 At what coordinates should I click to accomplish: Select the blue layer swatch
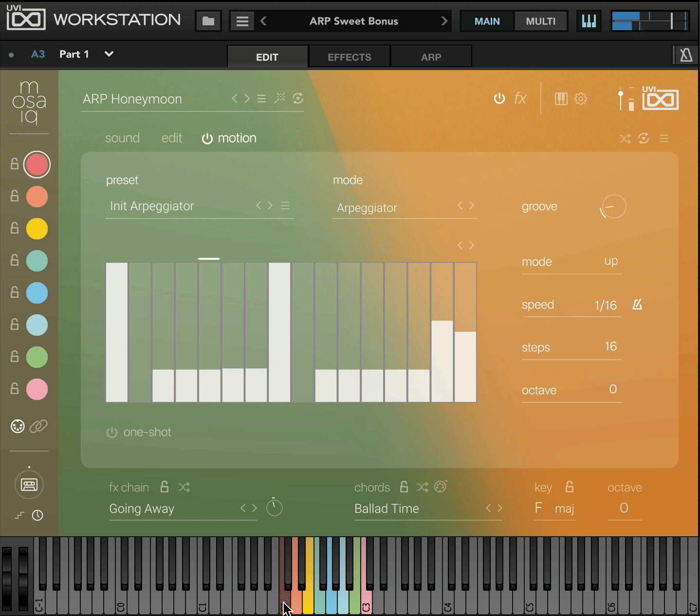coord(37,293)
